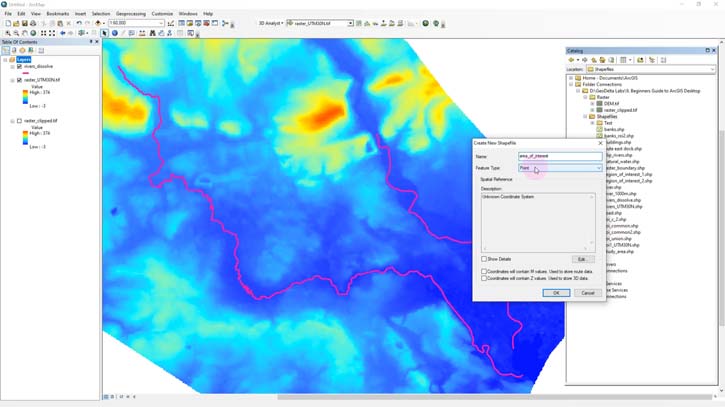Click the Print icon in the toolbar
The height and width of the screenshot is (407, 725).
[33, 23]
